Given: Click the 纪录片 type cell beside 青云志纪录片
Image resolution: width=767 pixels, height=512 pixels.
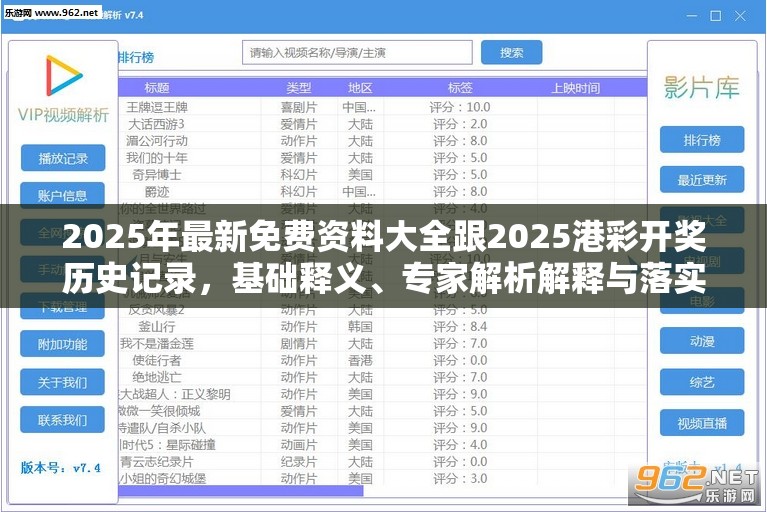Looking at the screenshot, I should (x=299, y=462).
